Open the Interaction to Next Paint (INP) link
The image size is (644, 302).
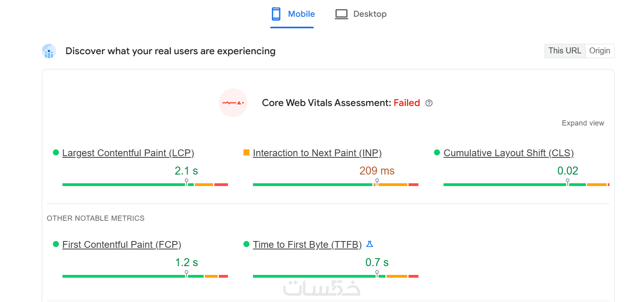click(x=317, y=153)
